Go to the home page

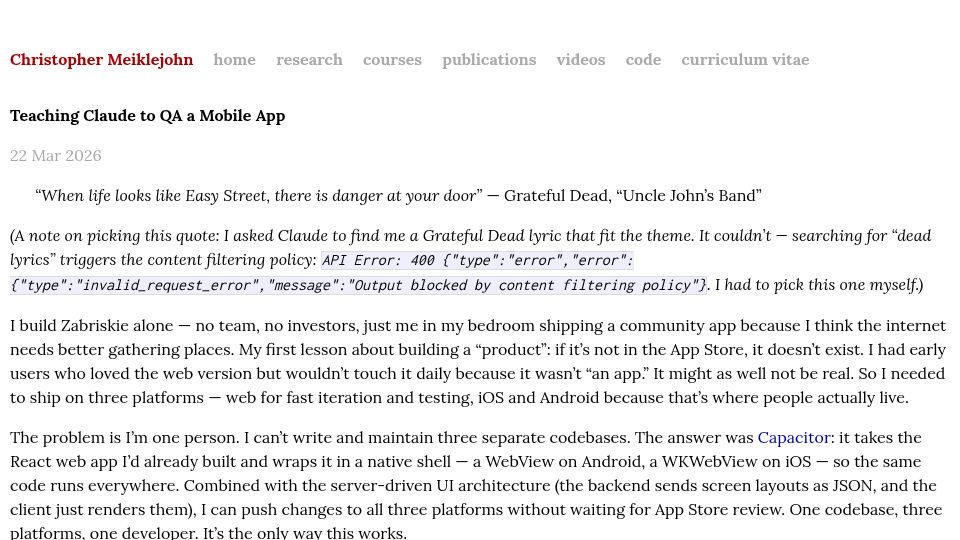coord(234,59)
